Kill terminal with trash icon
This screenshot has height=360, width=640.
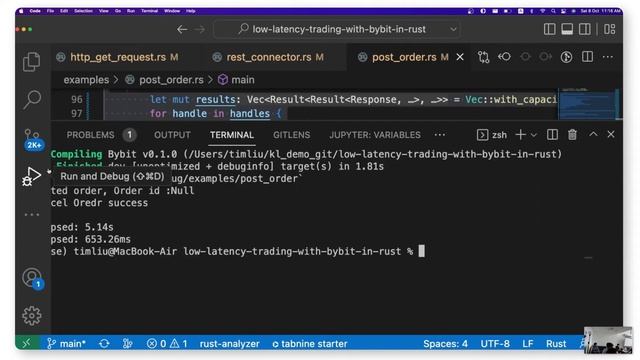[572, 135]
